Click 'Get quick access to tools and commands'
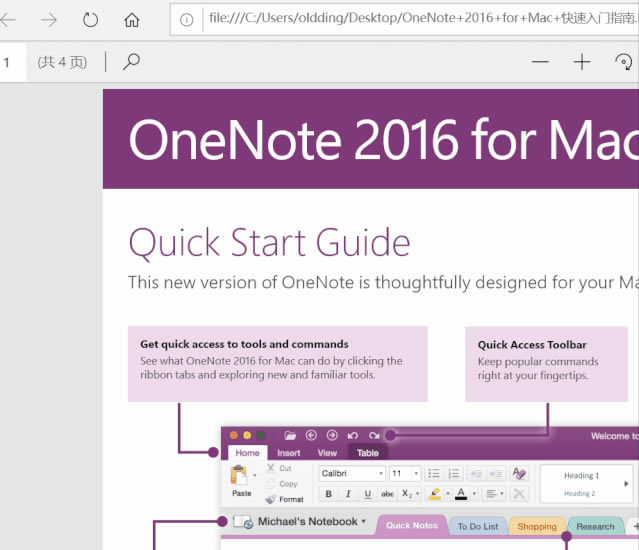The image size is (639, 550). pyautogui.click(x=244, y=344)
